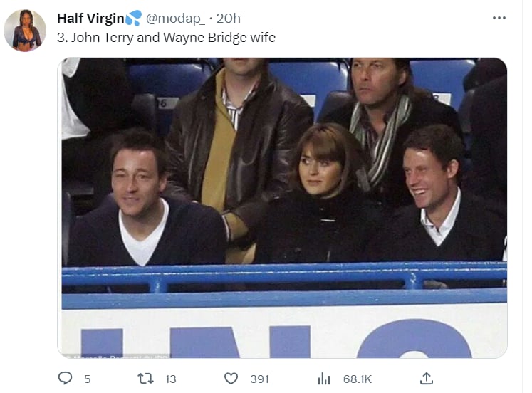The image size is (532, 393).
Task: Retweet this post using the arrows icon
Action: [x=145, y=379]
